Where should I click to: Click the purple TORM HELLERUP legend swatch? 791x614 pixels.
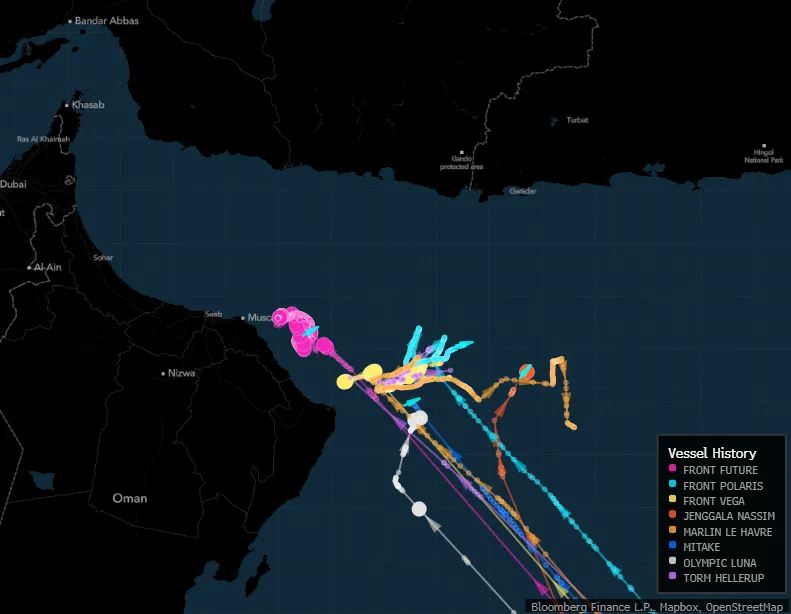point(673,577)
